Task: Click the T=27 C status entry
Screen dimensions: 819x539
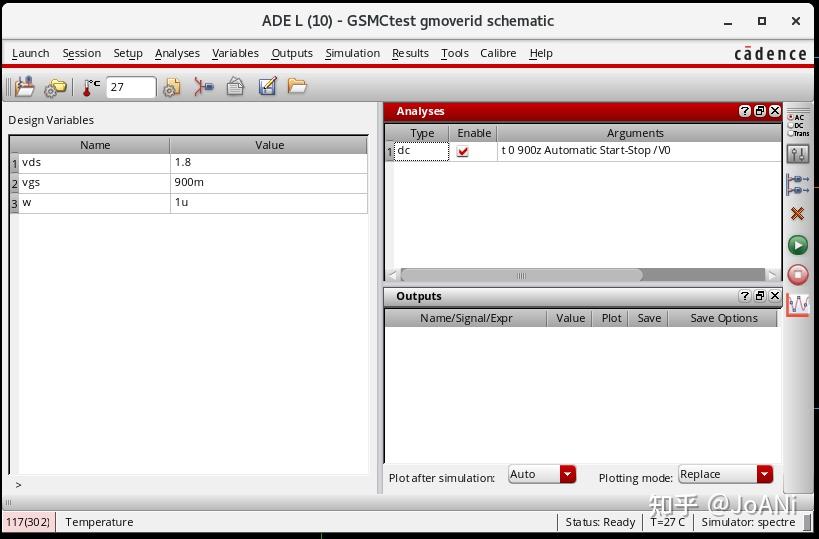Action: 667,522
